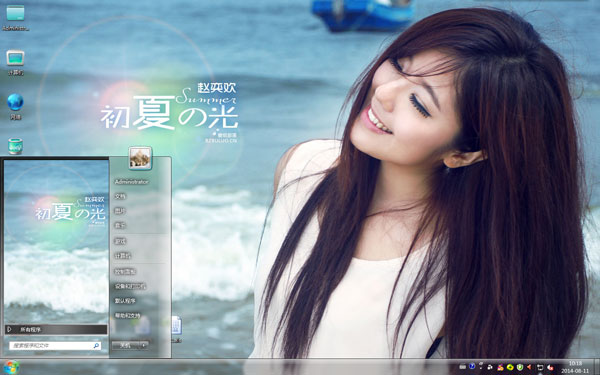Screen dimensions: 600x375
Task: Click the Windows Start orb button
Action: pyautogui.click(x=10, y=368)
